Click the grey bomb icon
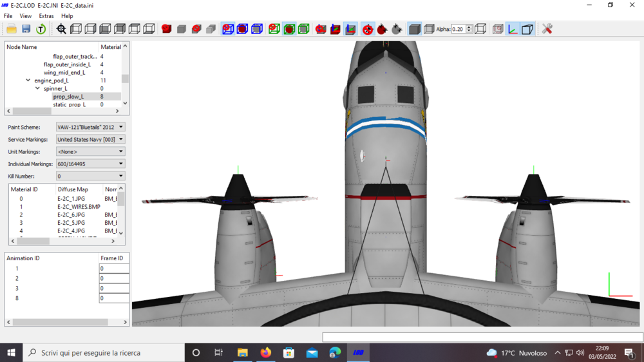The height and width of the screenshot is (362, 644). (x=397, y=29)
